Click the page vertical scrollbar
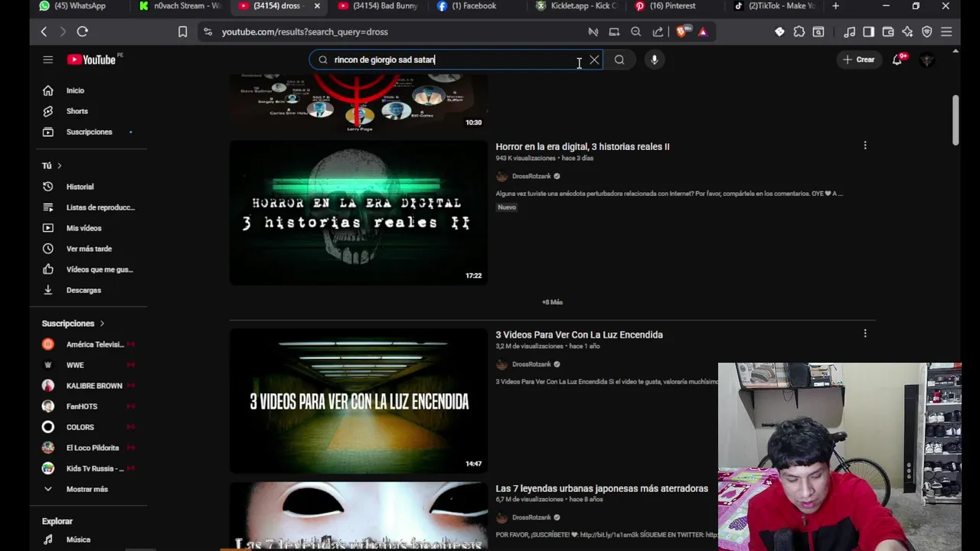Screen dimensions: 980x551 click(955, 120)
